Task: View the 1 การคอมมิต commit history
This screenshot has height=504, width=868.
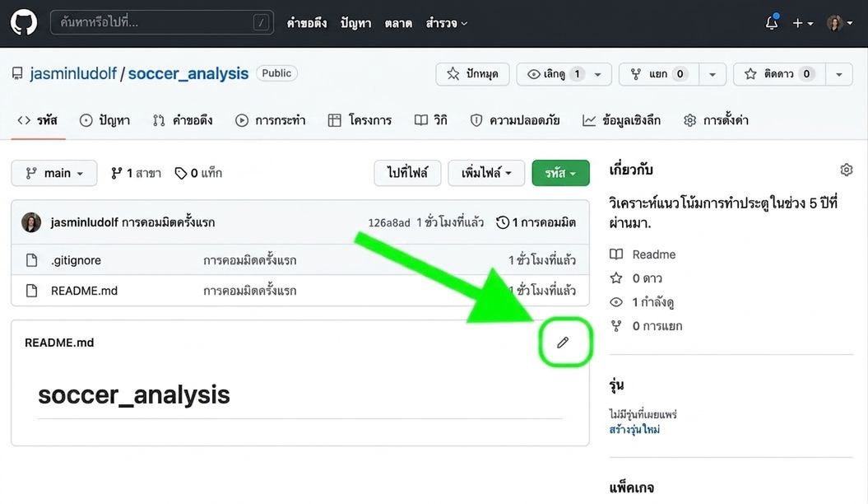Action: tap(536, 222)
